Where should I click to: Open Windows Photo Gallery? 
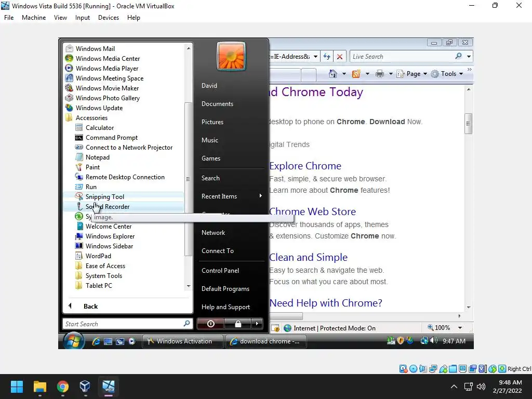[x=108, y=98]
